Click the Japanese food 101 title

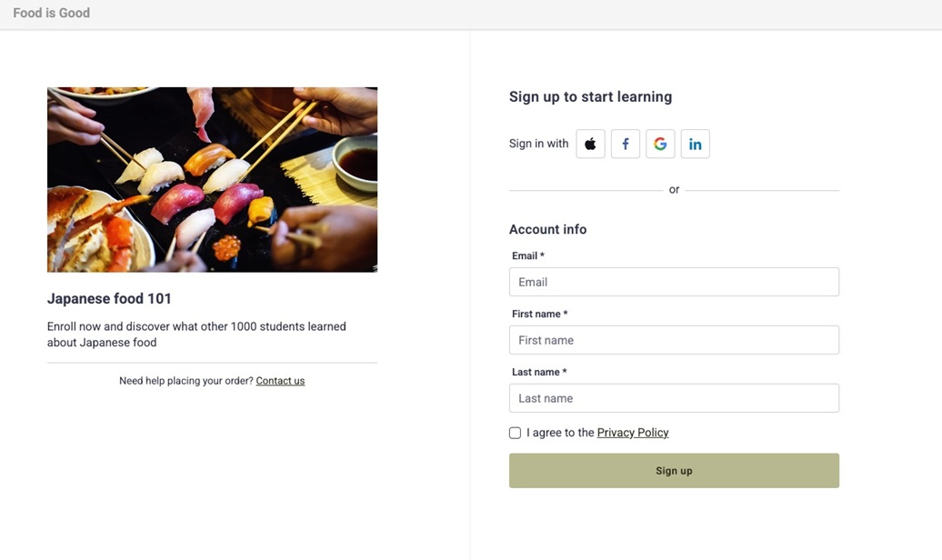pos(109,298)
